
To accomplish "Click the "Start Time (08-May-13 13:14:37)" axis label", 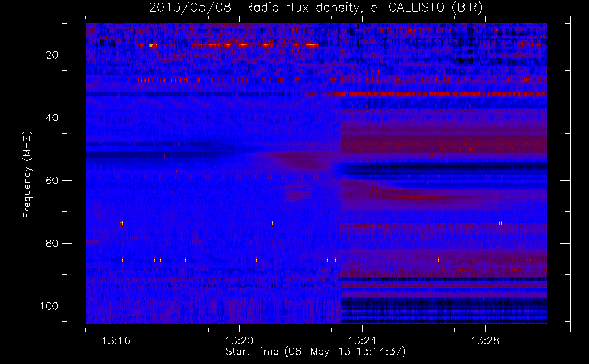I will click(x=316, y=352).
